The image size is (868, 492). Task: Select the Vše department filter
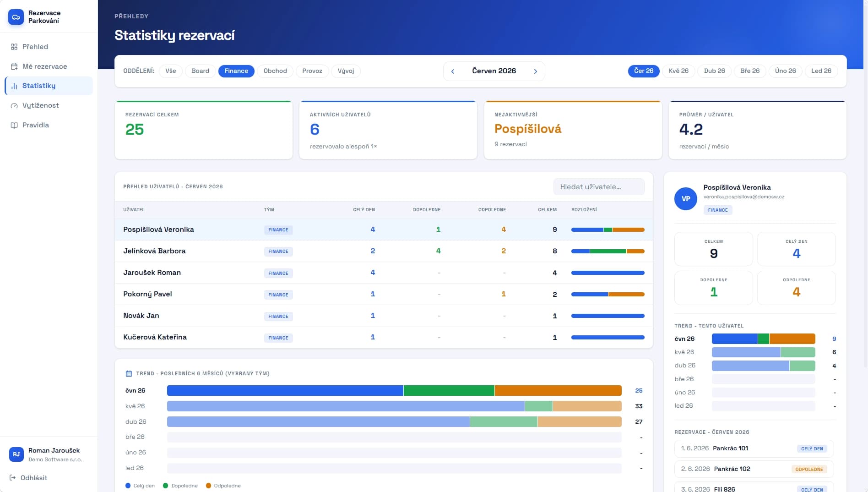point(171,71)
